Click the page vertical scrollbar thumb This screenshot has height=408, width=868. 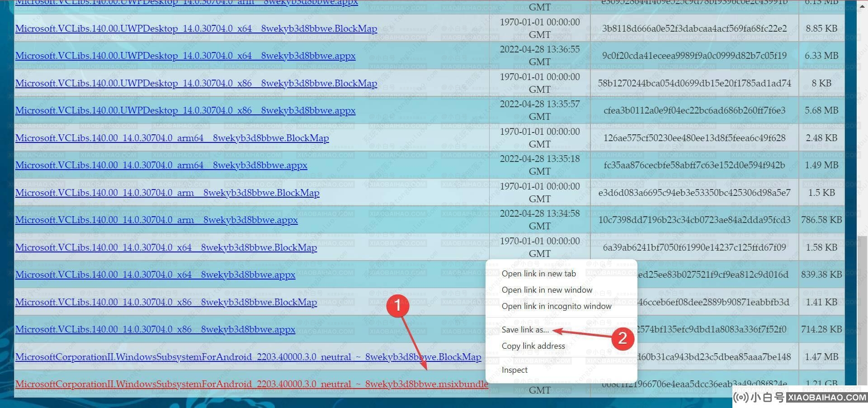862,310
